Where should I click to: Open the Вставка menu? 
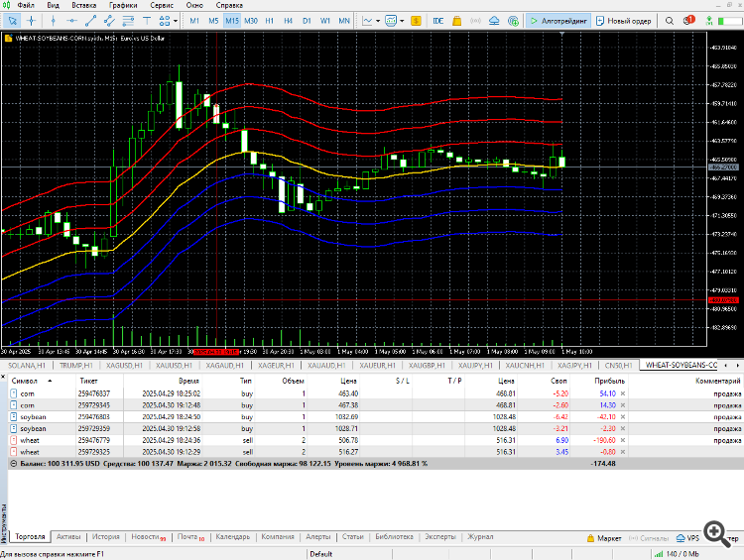(84, 5)
